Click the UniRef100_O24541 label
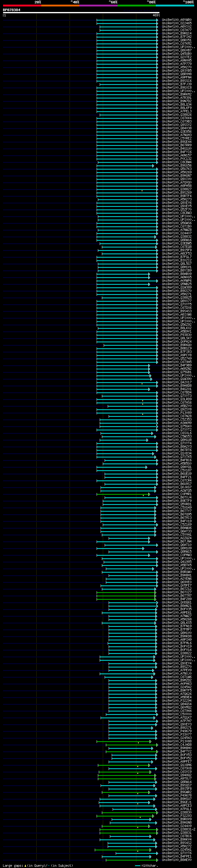197x868 pixels. [177, 850]
